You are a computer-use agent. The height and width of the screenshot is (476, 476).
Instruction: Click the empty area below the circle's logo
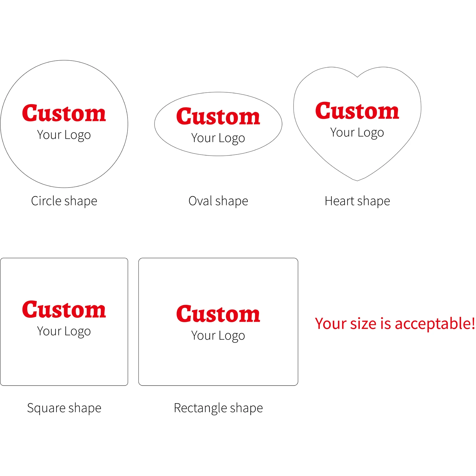click(64, 162)
